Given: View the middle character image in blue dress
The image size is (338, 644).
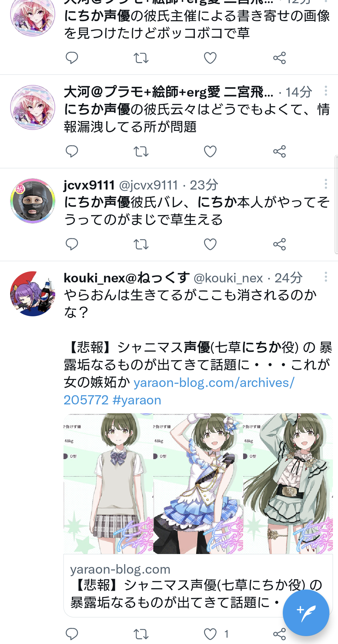Looking at the screenshot, I should tap(198, 483).
